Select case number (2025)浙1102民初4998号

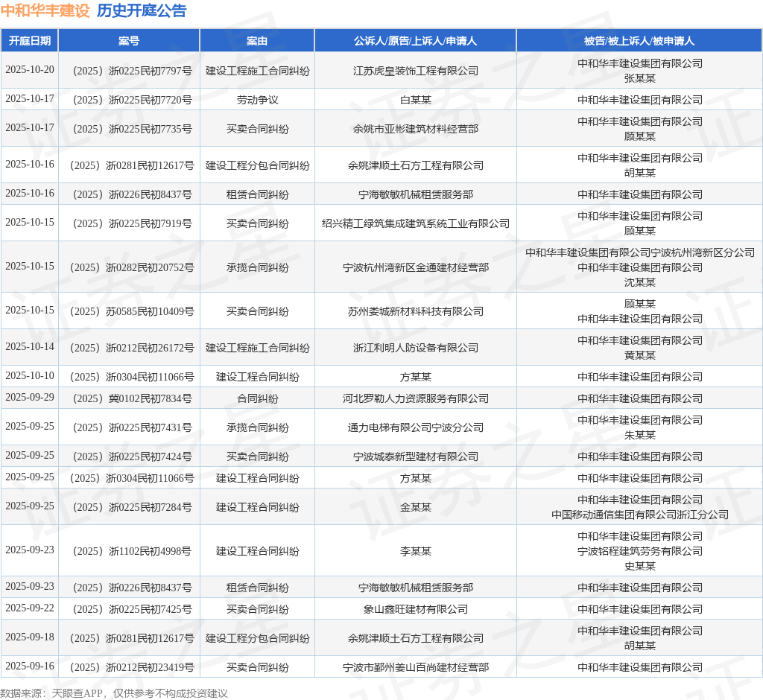click(132, 551)
